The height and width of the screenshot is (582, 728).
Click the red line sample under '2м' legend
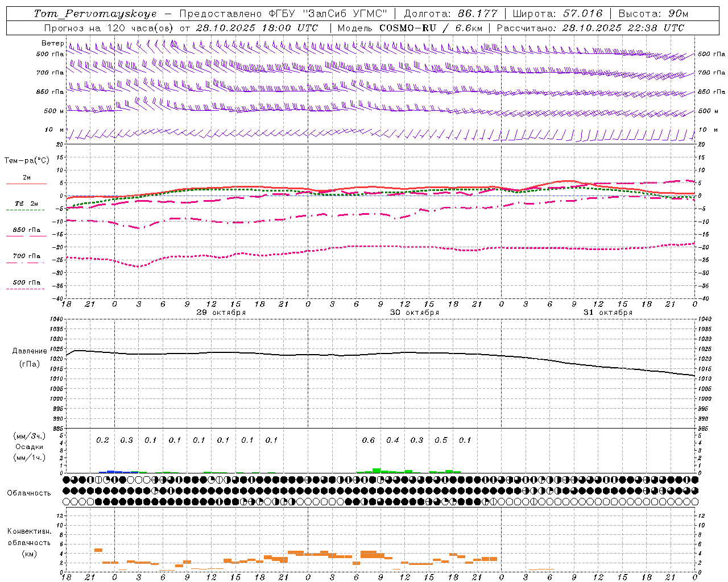[26, 184]
